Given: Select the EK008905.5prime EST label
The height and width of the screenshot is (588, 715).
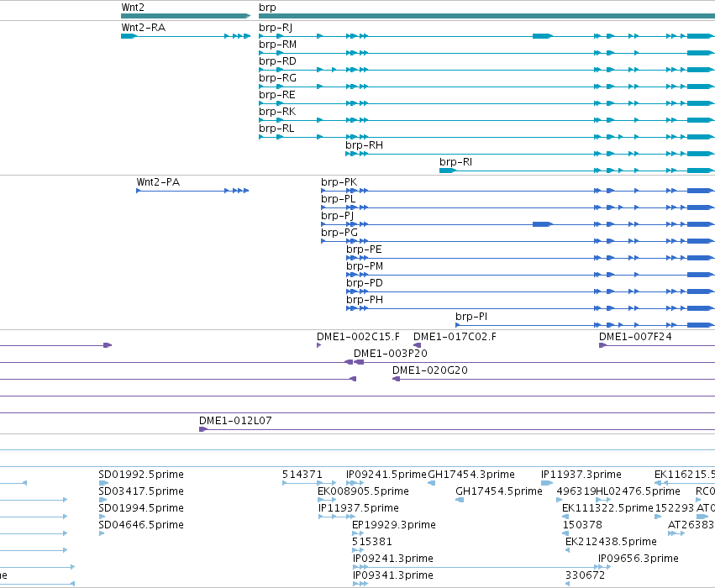Looking at the screenshot, I should (x=363, y=492).
